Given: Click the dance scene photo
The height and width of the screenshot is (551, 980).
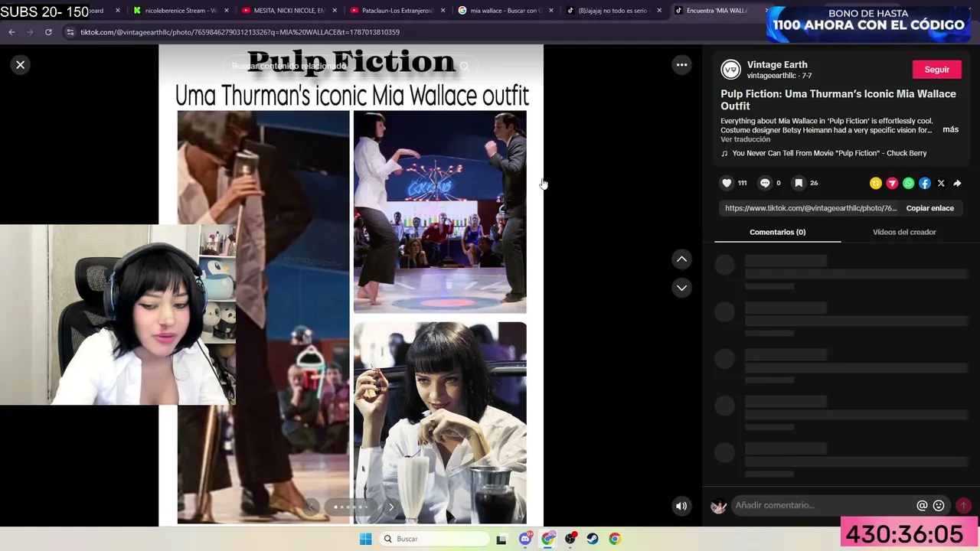Looking at the screenshot, I should point(440,212).
